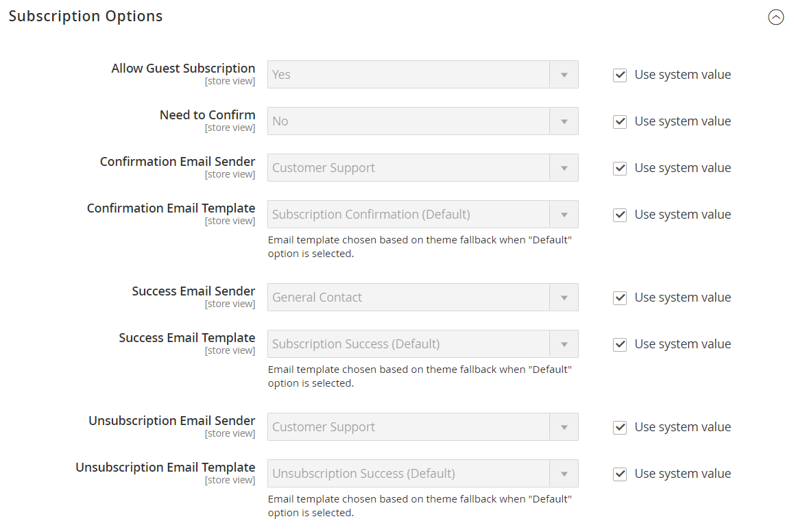Screen dimensions: 794x532
Task: Uncheck system value for Confirmation Email Sender
Action: click(620, 168)
